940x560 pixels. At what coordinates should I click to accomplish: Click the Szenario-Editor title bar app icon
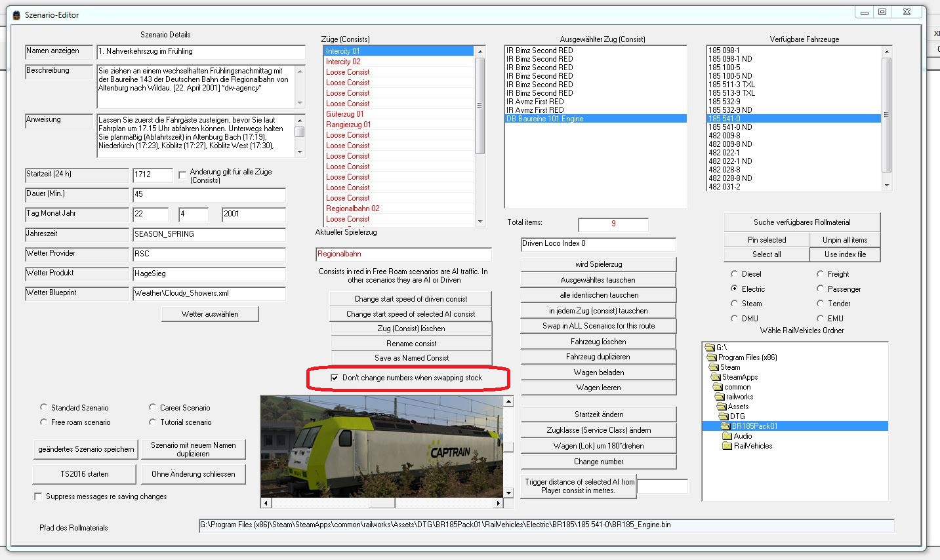(x=16, y=15)
